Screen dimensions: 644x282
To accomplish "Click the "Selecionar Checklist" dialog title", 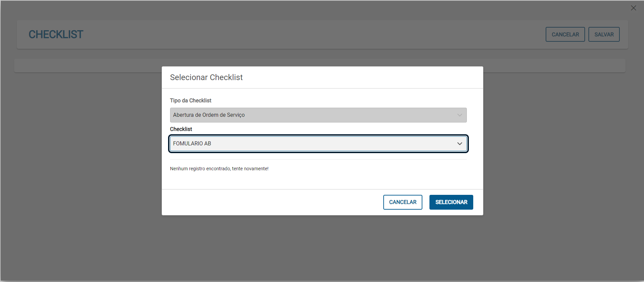I will (x=206, y=77).
